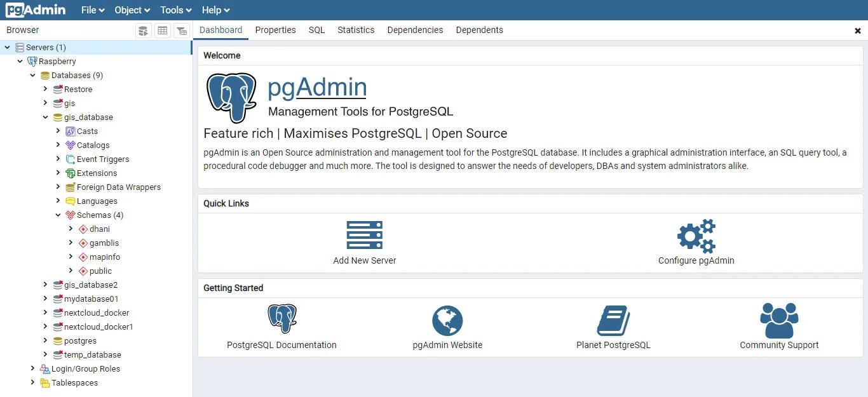The image size is (868, 397).
Task: Collapse the Databases (9) tree node
Action: click(x=32, y=75)
